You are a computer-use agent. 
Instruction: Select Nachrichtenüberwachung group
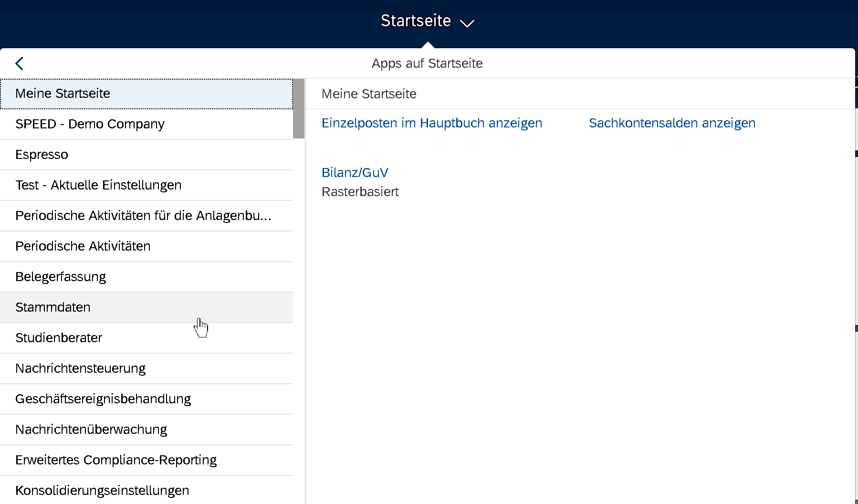pos(146,430)
